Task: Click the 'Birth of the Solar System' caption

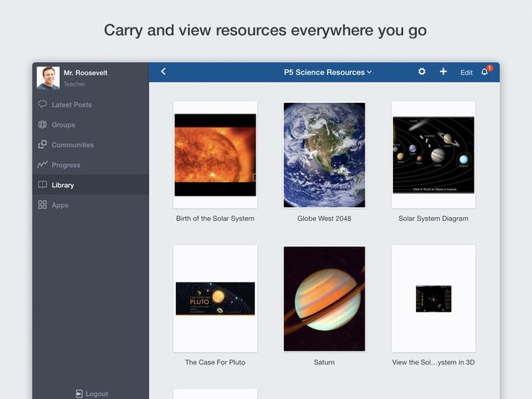Action: (x=215, y=219)
